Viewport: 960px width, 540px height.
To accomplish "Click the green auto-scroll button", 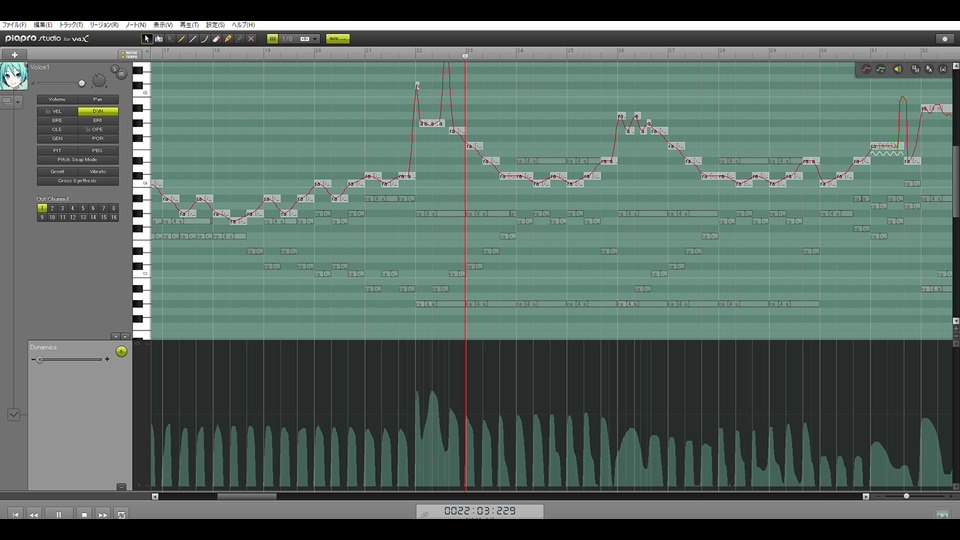I will 338,39.
